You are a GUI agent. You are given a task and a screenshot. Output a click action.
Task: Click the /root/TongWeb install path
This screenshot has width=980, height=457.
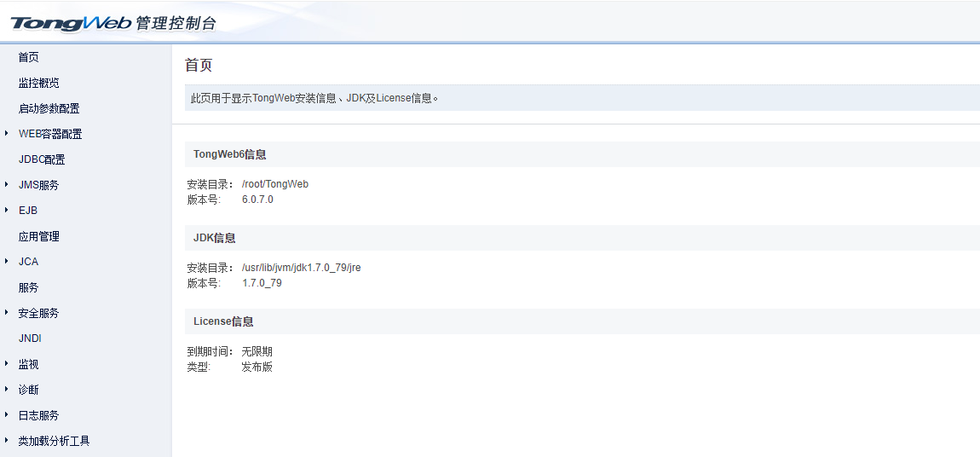[275, 184]
